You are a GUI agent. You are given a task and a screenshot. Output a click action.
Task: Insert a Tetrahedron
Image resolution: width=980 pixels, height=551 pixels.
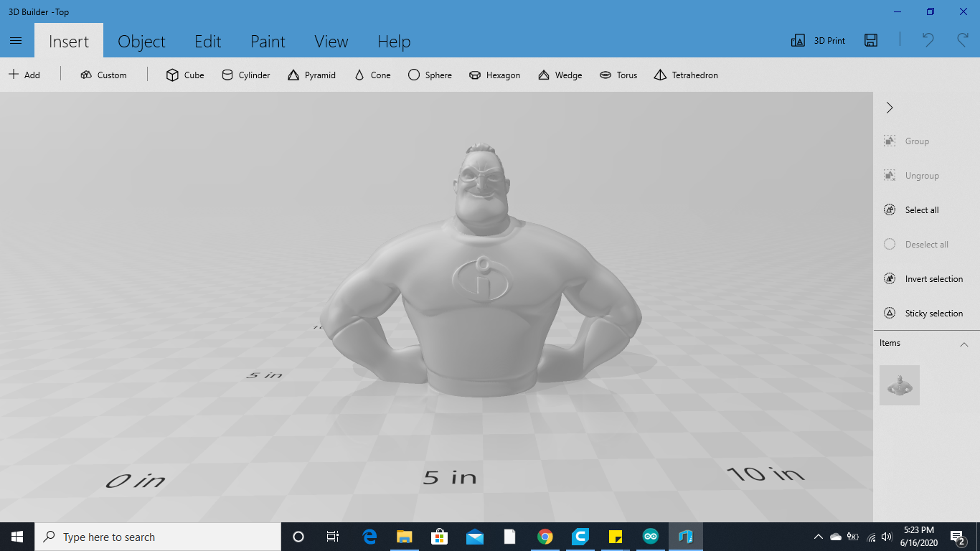tap(685, 75)
